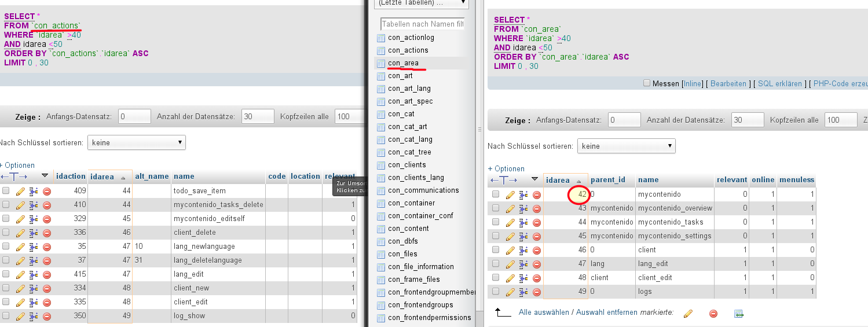Click delete icon for logs row

[537, 292]
